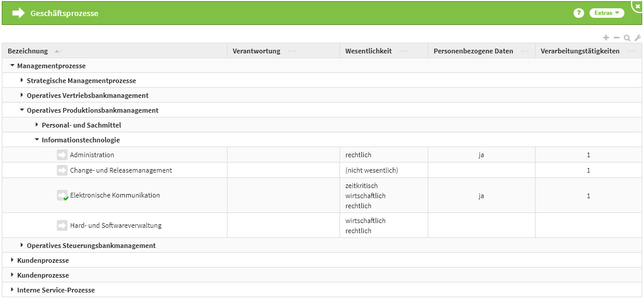The image size is (644, 299).
Task: Click the Hard- und Softwareverwaltung process icon
Action: tap(62, 225)
